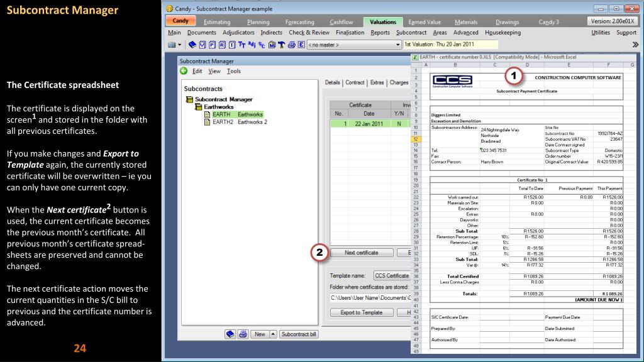This screenshot has height=362, width=644.
Task: Open the Check & Review menu
Action: tap(309, 33)
